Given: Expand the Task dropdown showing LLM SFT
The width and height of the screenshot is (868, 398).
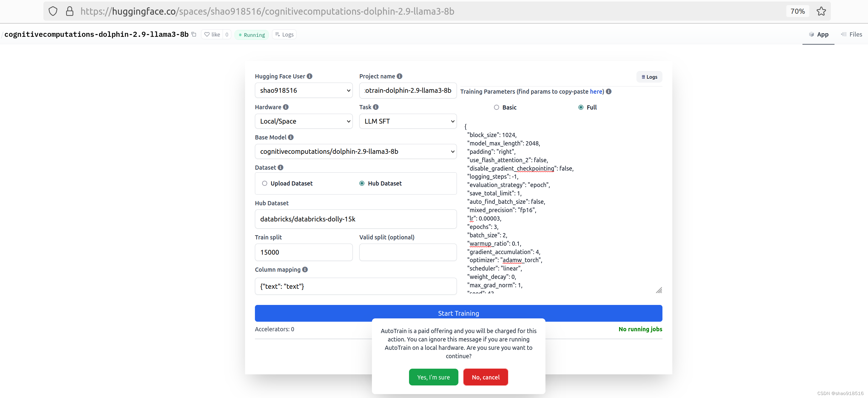Looking at the screenshot, I should click(x=408, y=121).
